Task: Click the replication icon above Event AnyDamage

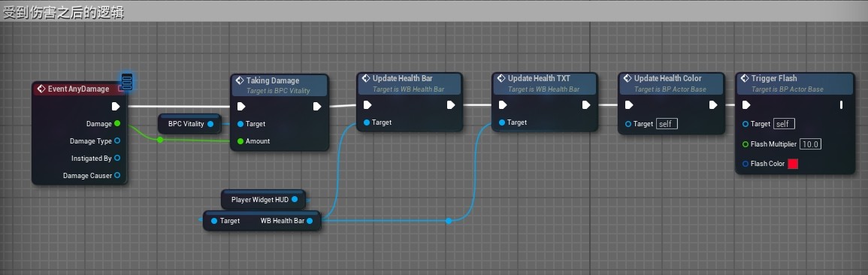Action: tap(127, 83)
